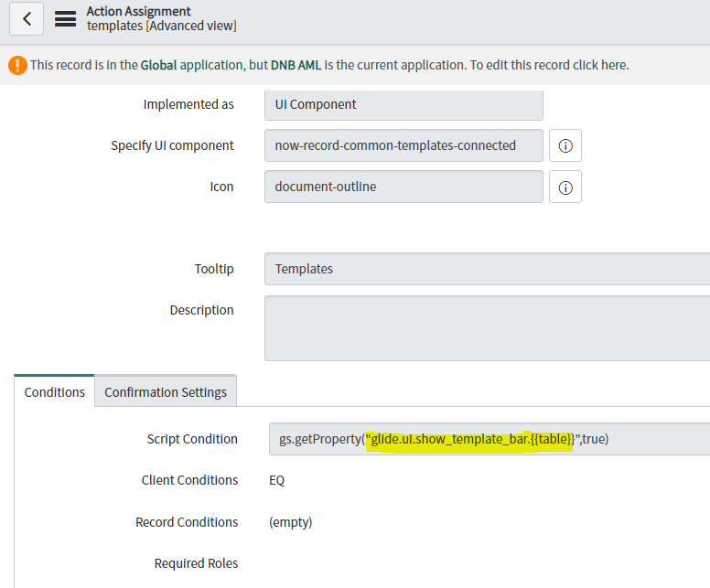Click the Icon field containing document-outline
Screen dimensions: 710x588
point(403,187)
